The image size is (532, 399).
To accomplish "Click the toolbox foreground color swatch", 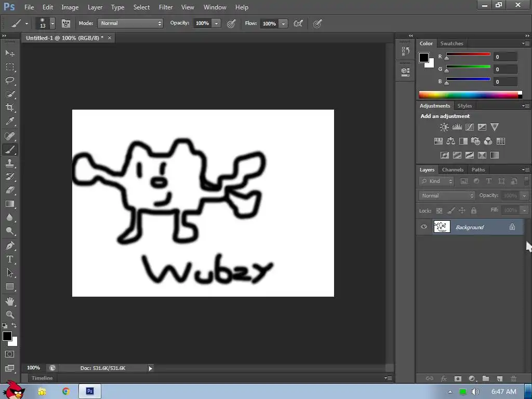I will coord(7,336).
